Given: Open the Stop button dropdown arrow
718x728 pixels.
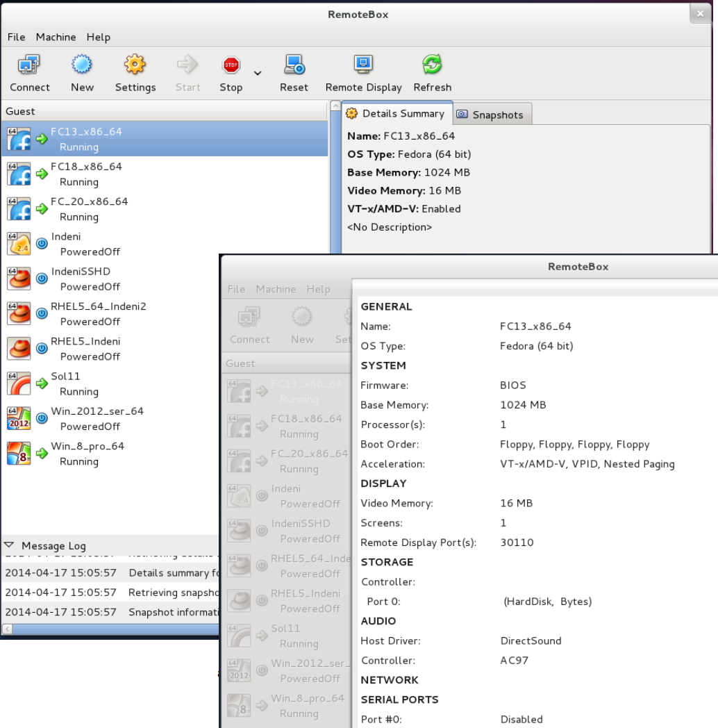Looking at the screenshot, I should point(258,73).
